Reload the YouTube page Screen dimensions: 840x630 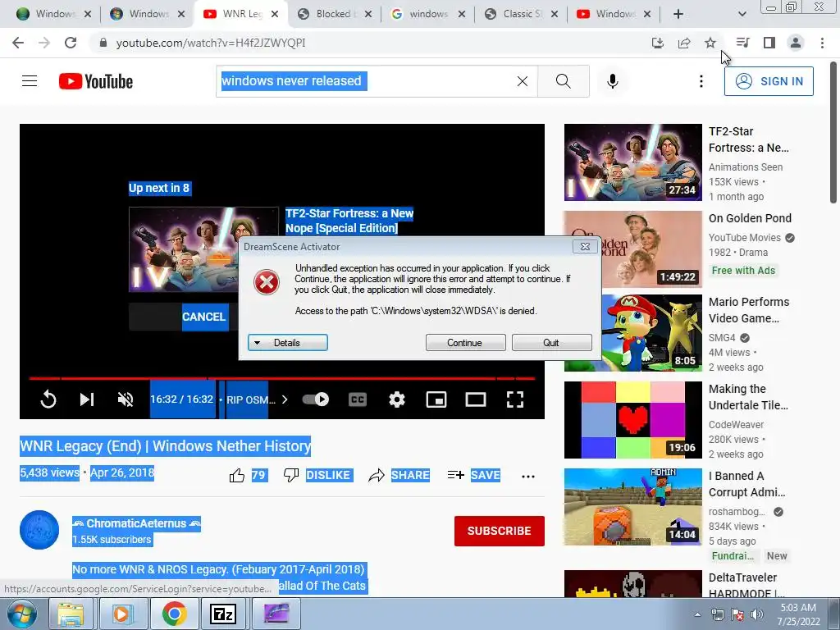(71, 43)
